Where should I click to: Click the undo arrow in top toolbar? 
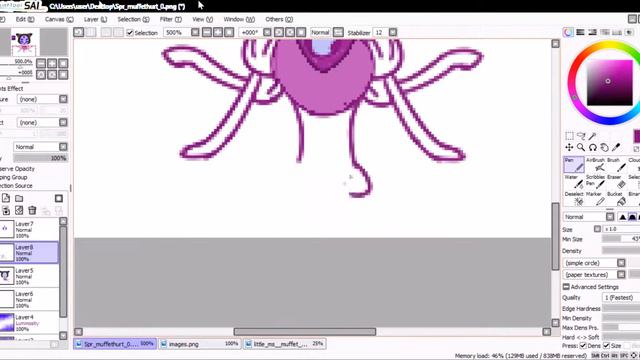tap(78, 32)
